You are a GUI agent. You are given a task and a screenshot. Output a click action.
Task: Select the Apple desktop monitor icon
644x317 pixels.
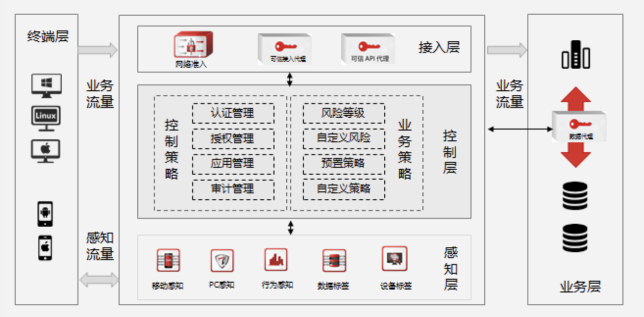point(46,150)
